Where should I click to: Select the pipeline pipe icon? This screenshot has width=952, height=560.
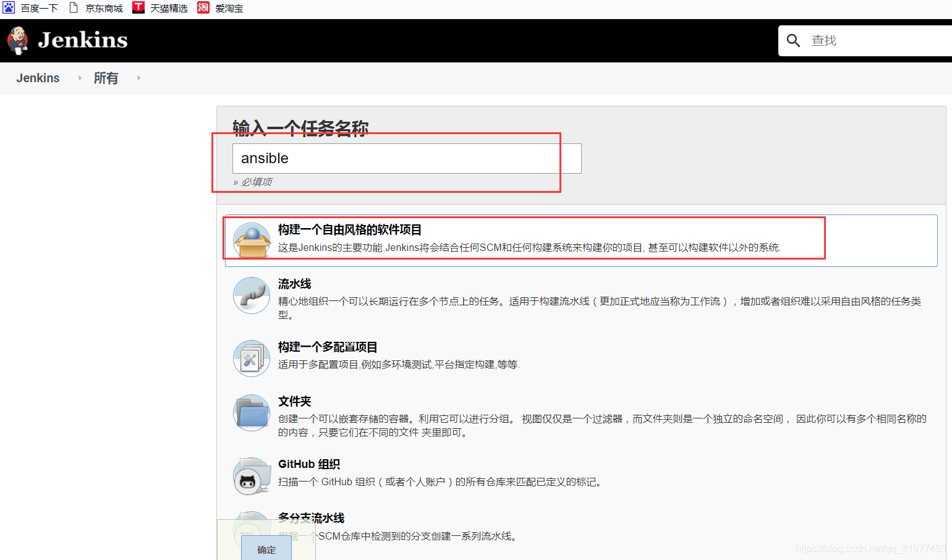(252, 295)
